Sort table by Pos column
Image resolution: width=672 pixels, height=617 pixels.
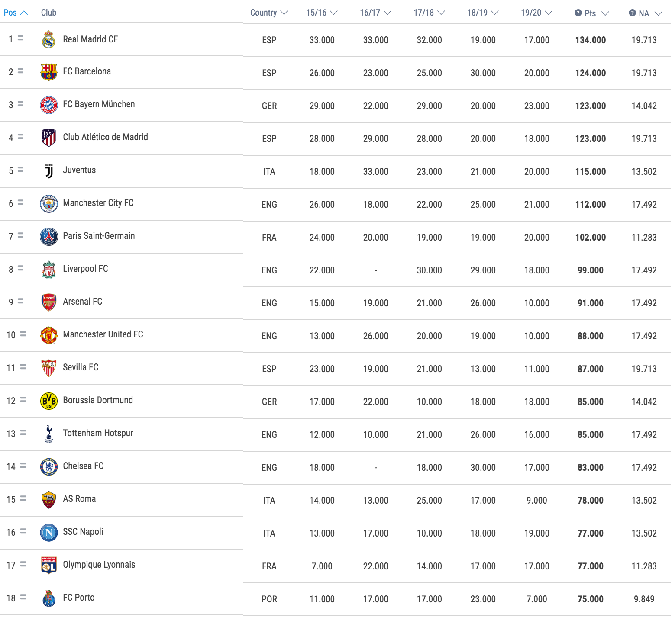pyautogui.click(x=15, y=13)
